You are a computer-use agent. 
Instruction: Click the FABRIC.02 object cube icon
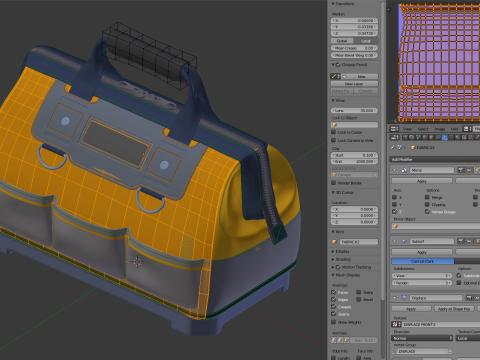pyautogui.click(x=413, y=147)
